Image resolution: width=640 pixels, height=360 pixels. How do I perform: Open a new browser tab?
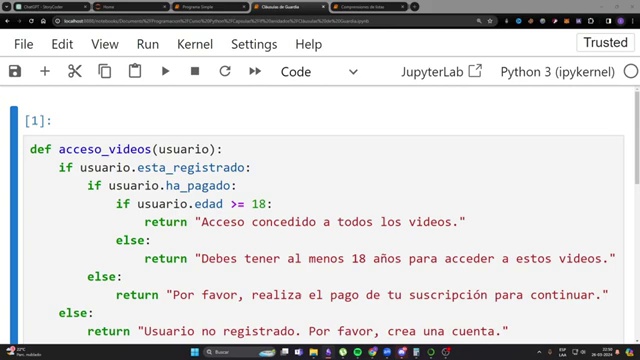[x=414, y=7]
